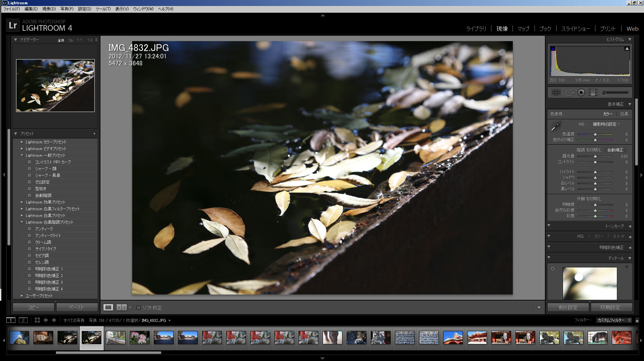
Task: Open the 写真(P) menu
Action: point(67,9)
